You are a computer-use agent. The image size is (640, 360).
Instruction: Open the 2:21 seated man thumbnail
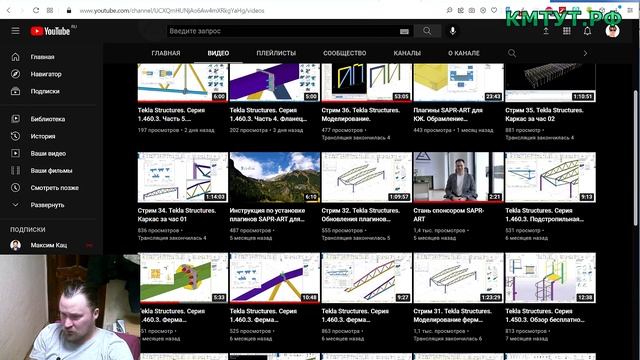coord(458,177)
